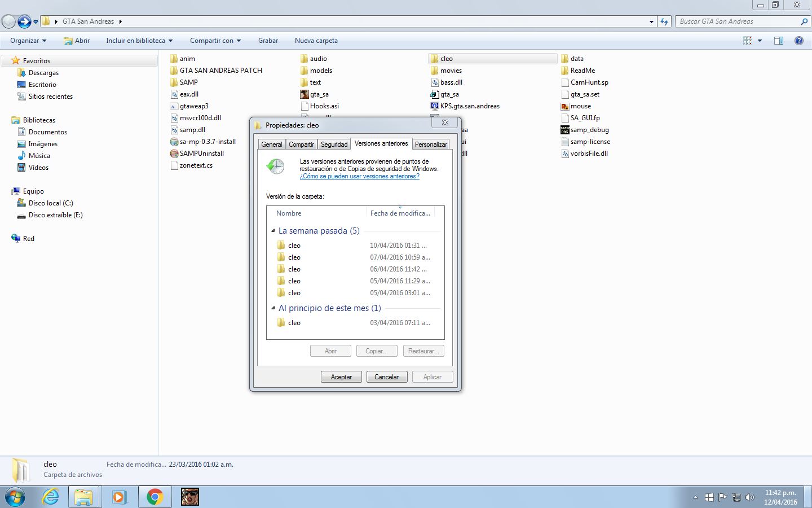Switch to the Seguridad tab
The height and width of the screenshot is (508, 812).
[x=334, y=144]
